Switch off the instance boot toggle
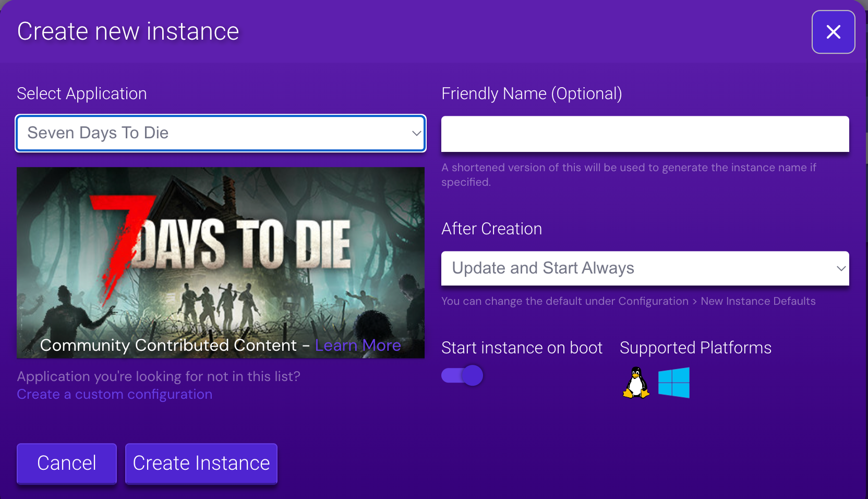 click(462, 375)
